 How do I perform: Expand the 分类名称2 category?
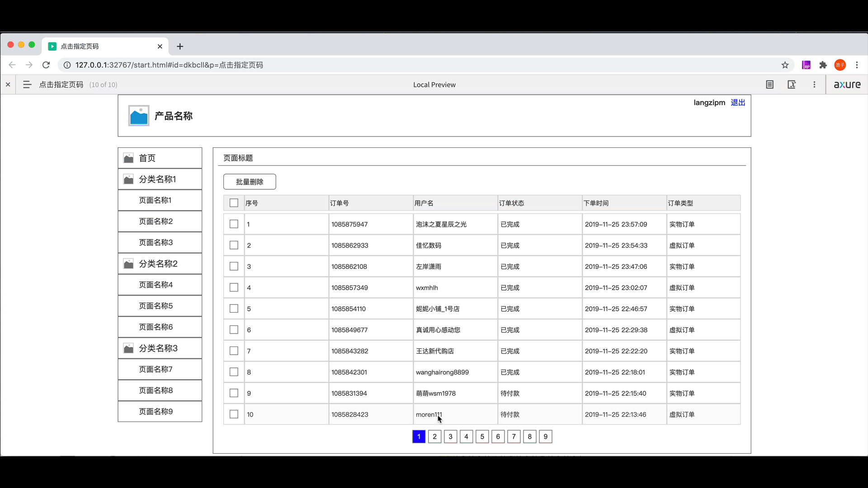(x=160, y=264)
